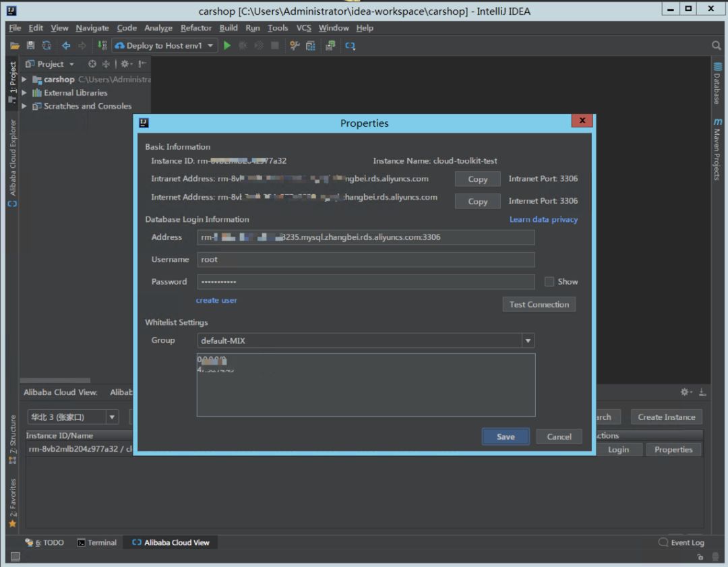
Task: Click the Synchronize toolbar icon
Action: (x=47, y=46)
